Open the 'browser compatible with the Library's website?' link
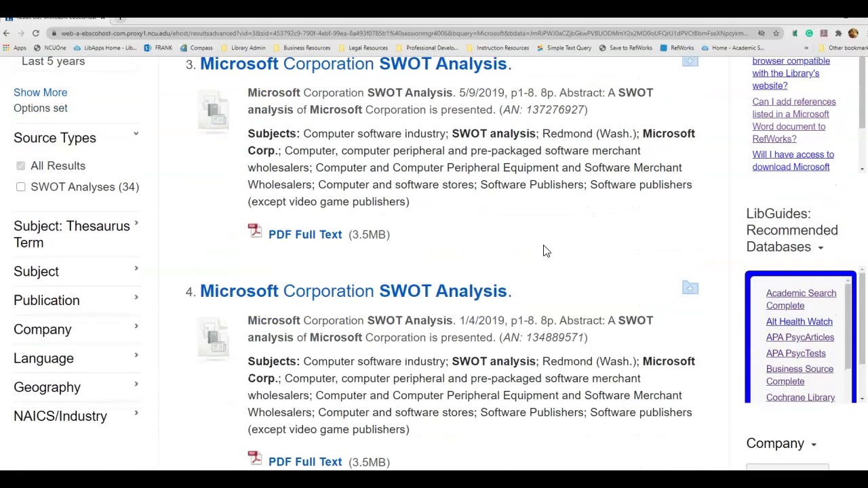 coord(791,73)
